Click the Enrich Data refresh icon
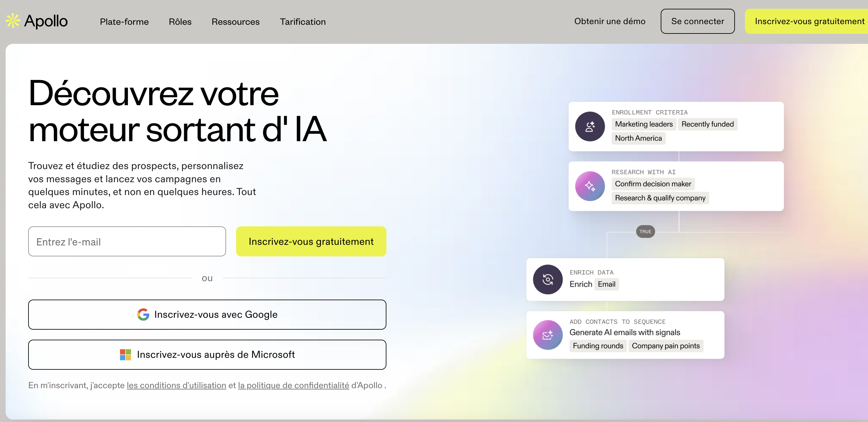Screen dimensions: 868x422 (x=548, y=280)
